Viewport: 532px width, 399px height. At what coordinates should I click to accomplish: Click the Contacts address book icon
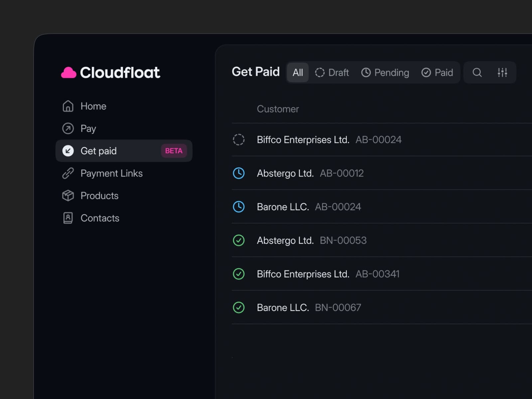(68, 218)
